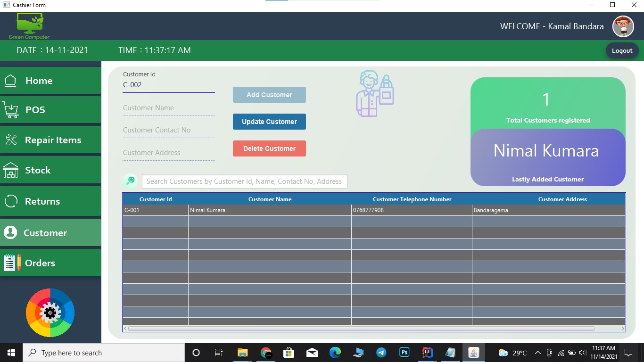Click the search magnifier icon
The height and width of the screenshot is (362, 644).
(130, 181)
